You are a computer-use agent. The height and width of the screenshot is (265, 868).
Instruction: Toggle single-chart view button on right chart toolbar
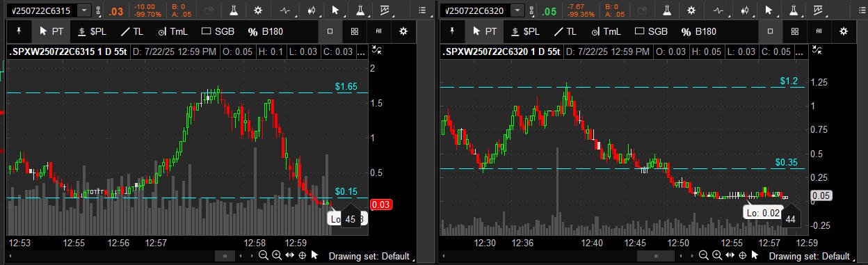pos(771,31)
